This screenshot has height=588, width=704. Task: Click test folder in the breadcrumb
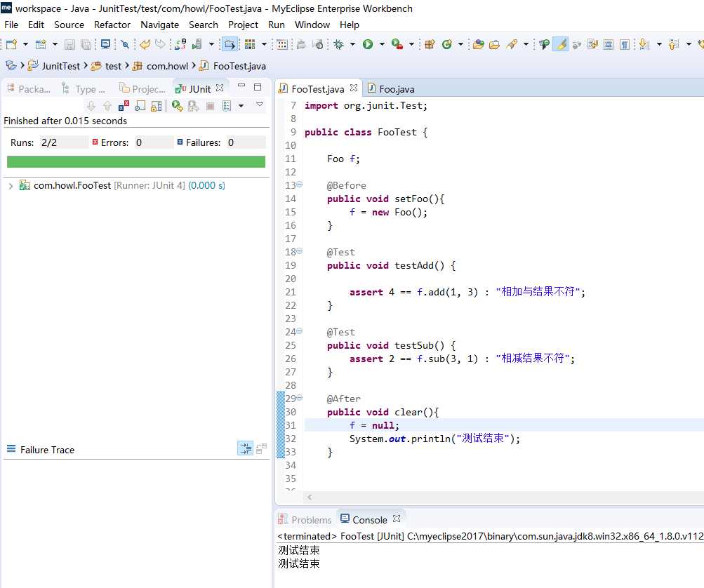pos(113,66)
